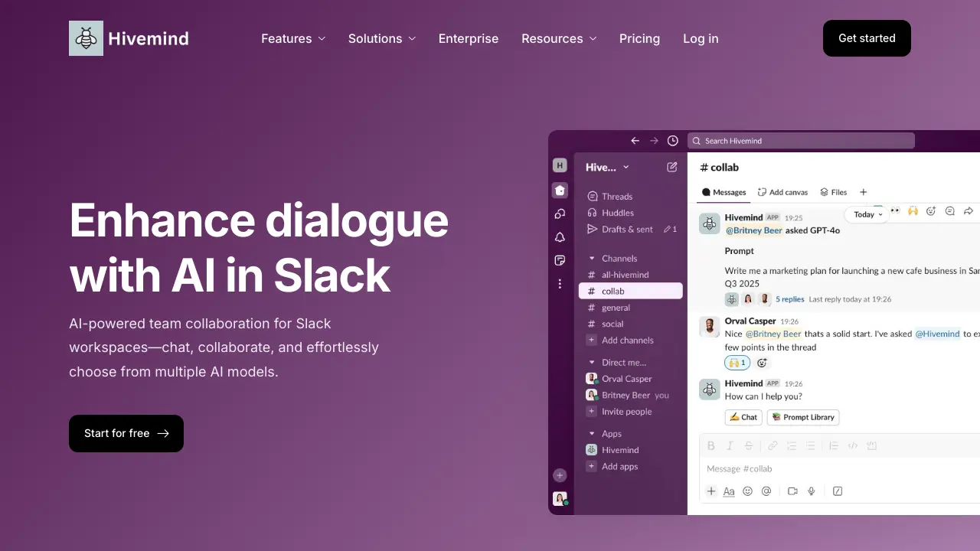
Task: Expand the Features menu
Action: click(x=293, y=38)
